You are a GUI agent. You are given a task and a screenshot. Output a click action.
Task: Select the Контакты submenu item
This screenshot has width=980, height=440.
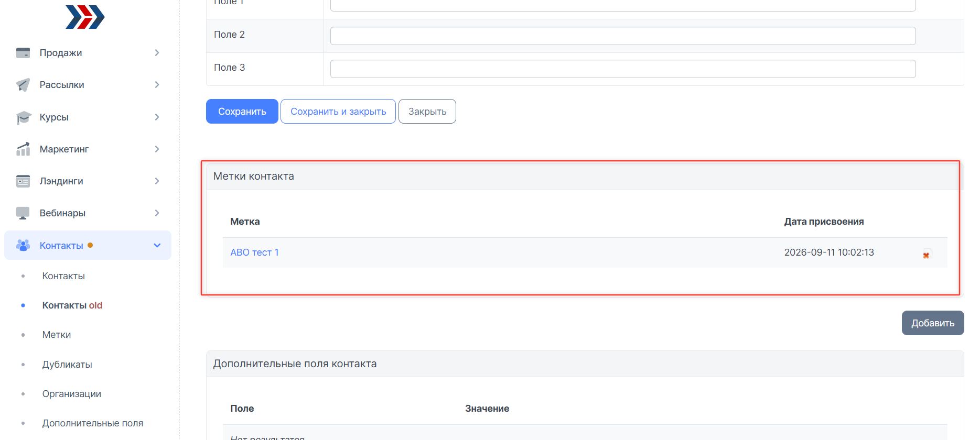pyautogui.click(x=63, y=276)
